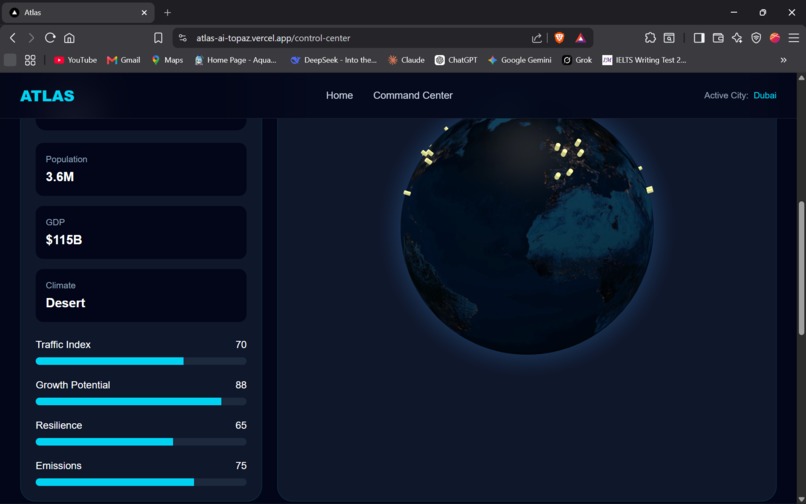
Task: Open site settings icon in address bar
Action: coord(182,38)
